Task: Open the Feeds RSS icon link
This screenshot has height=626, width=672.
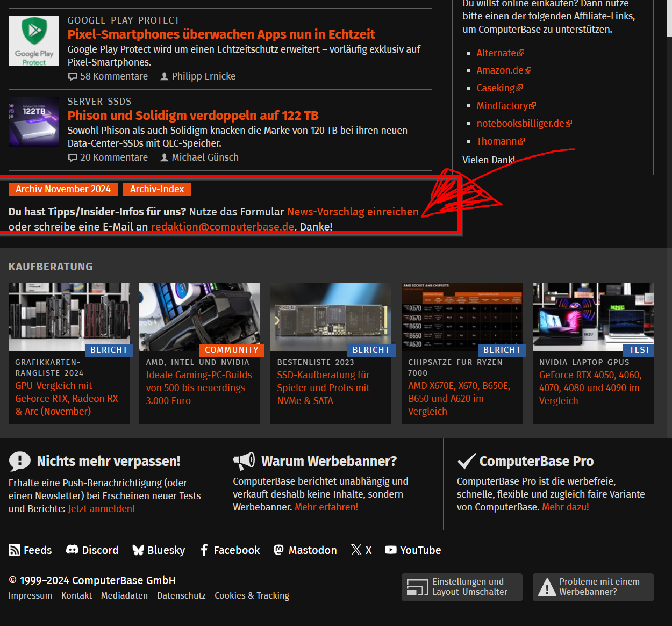Action: point(15,550)
